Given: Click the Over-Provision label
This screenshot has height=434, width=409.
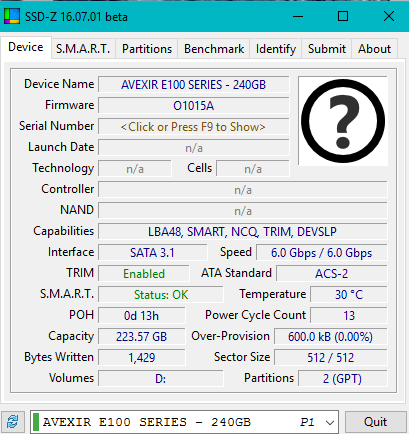Looking at the screenshot, I should (230, 336).
